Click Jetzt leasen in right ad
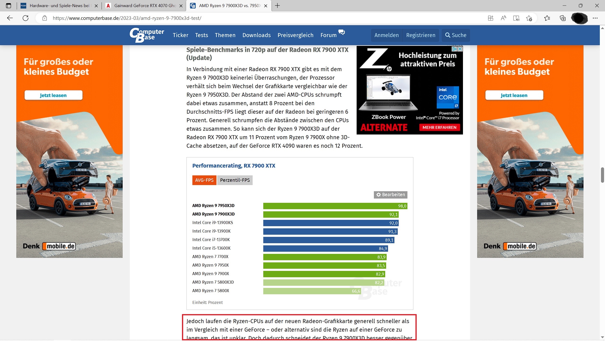This screenshot has width=605, height=364. (514, 95)
